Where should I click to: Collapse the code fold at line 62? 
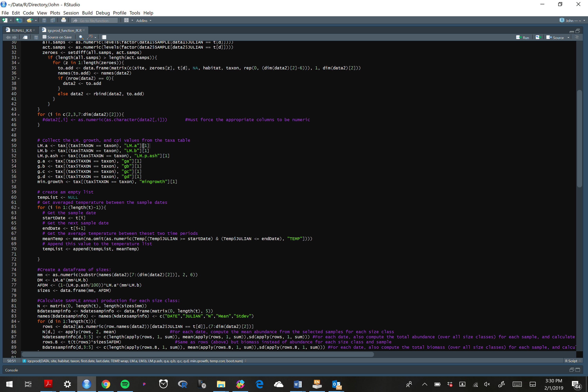pyautogui.click(x=19, y=208)
